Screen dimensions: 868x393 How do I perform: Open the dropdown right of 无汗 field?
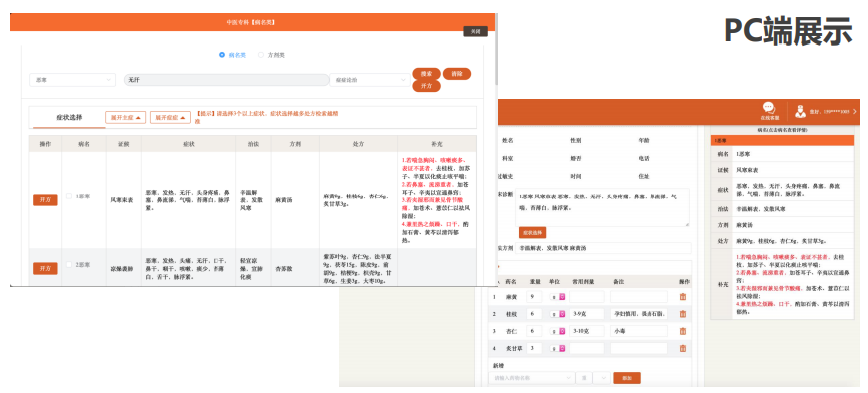coord(370,80)
